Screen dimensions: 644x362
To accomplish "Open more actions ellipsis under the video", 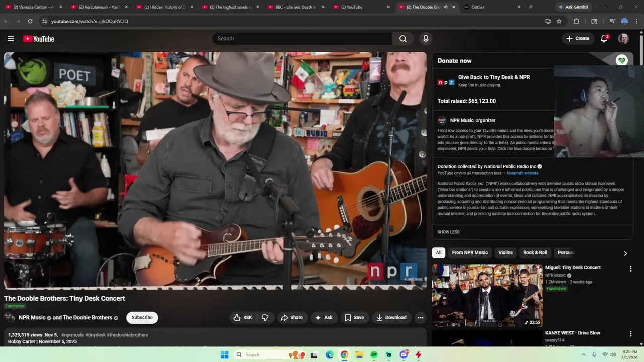I will pyautogui.click(x=420, y=317).
